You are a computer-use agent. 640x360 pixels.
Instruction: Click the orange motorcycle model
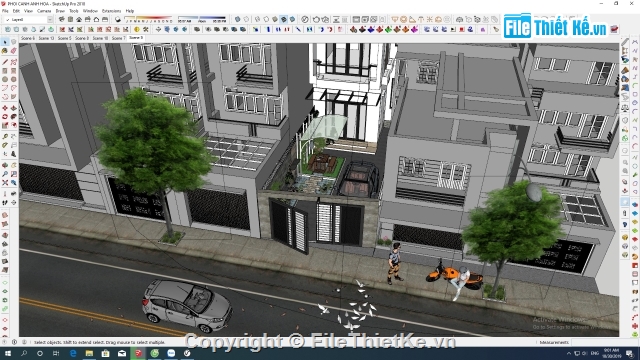click(x=454, y=277)
